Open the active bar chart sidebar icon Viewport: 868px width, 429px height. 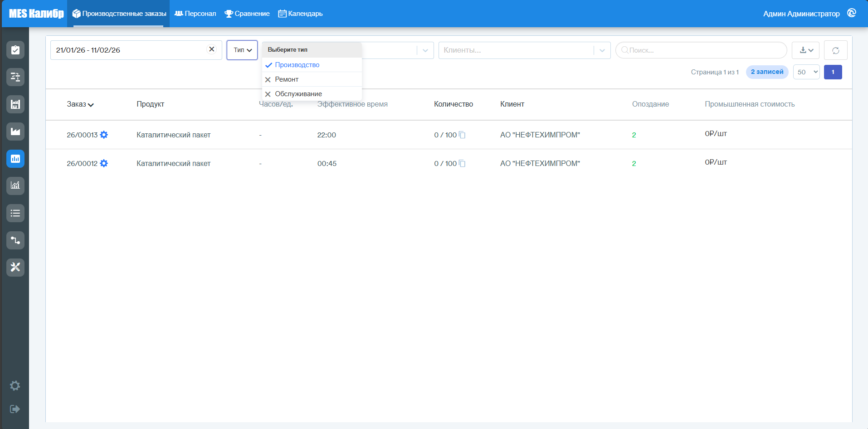pos(15,159)
